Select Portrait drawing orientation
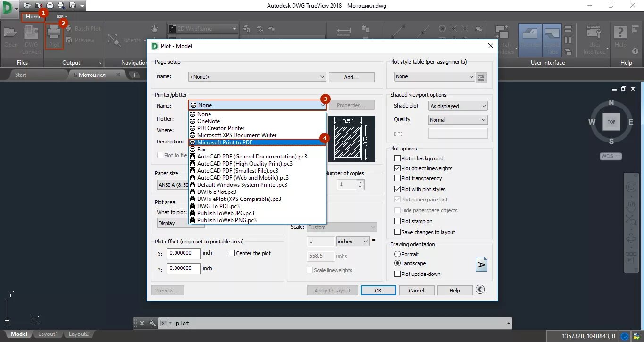The height and width of the screenshot is (342, 644). coord(397,254)
